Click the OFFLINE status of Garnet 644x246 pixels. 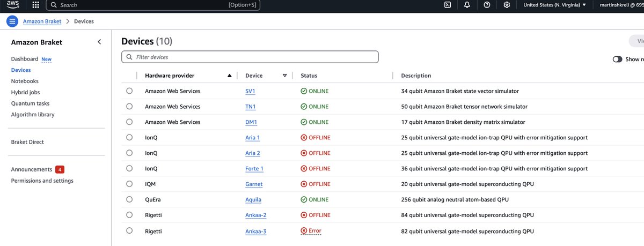pyautogui.click(x=316, y=184)
